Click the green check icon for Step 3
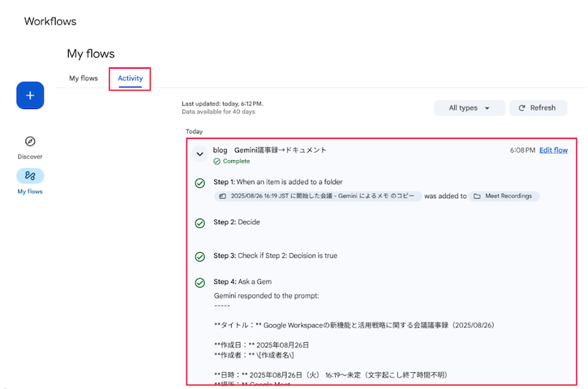The image size is (588, 389). [x=200, y=257]
